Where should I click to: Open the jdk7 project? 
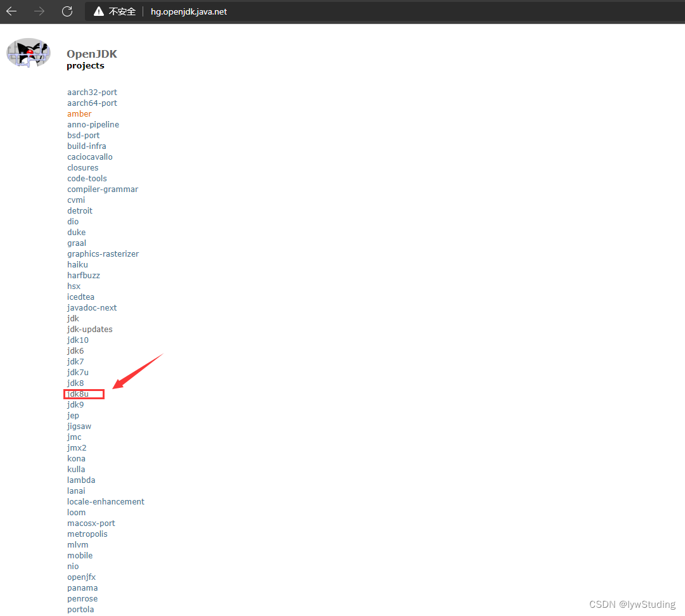(x=75, y=362)
